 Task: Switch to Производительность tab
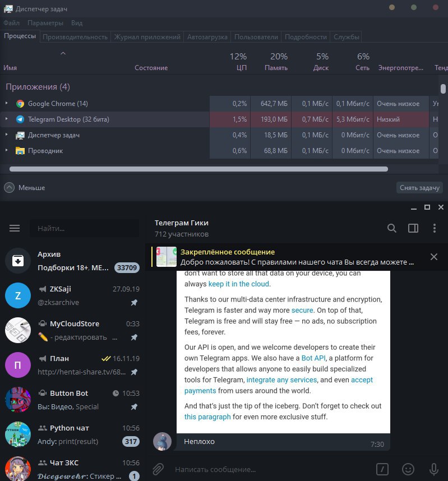tap(75, 37)
